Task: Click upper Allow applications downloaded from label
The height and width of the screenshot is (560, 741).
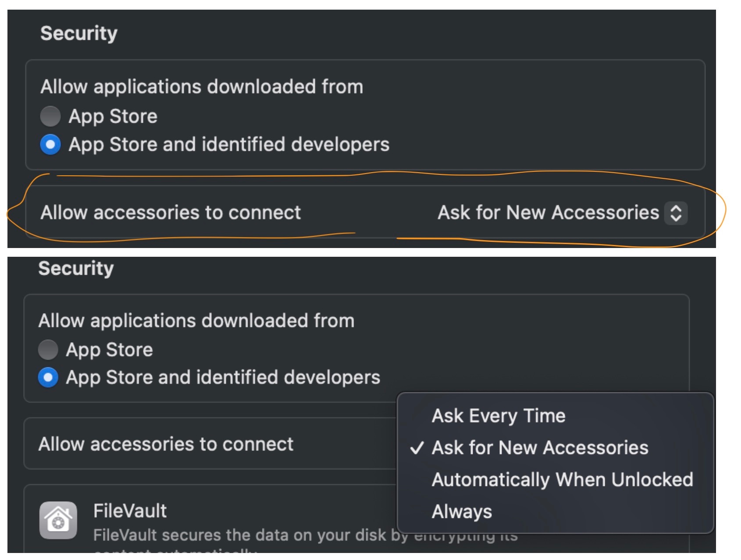Action: point(202,87)
